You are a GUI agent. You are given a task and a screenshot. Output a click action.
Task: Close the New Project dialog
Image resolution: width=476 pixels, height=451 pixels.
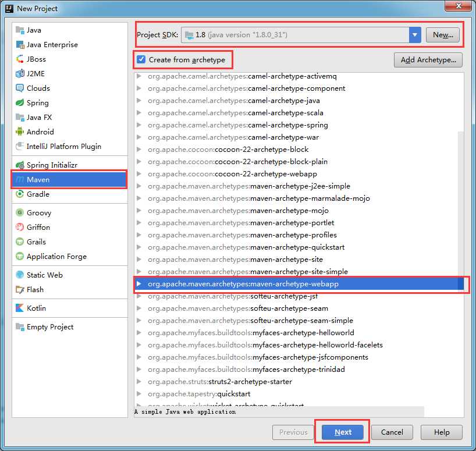tap(459, 6)
